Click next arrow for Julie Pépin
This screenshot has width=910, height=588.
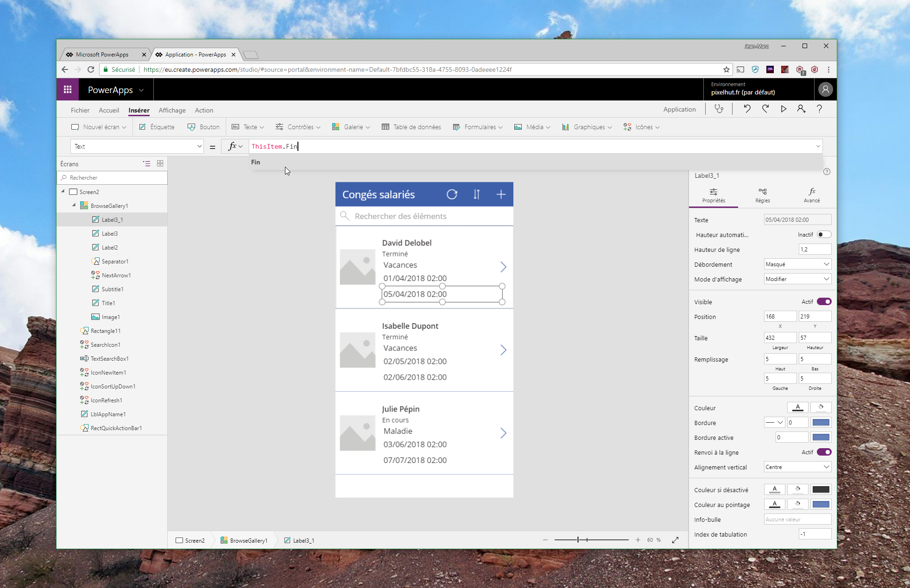point(503,433)
